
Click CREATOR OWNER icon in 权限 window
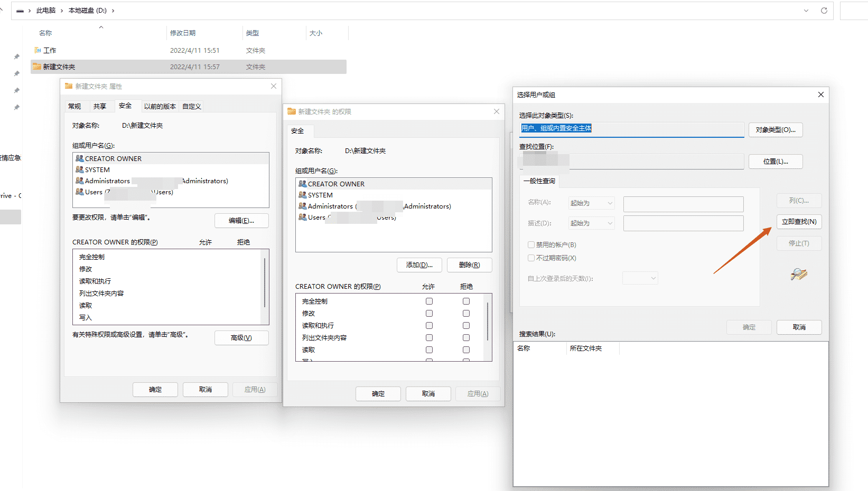(303, 184)
